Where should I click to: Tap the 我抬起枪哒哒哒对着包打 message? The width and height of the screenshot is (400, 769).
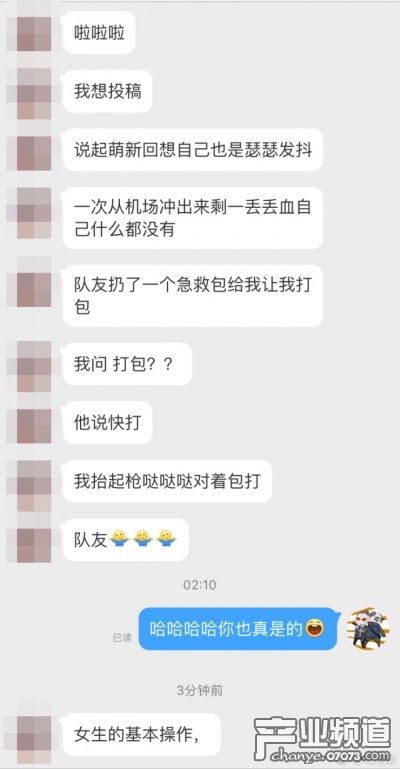coord(167,481)
